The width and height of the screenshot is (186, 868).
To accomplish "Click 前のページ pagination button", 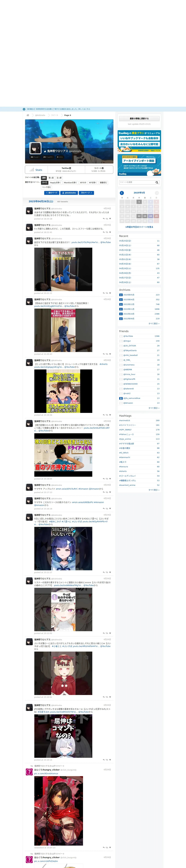I will 52,193.
